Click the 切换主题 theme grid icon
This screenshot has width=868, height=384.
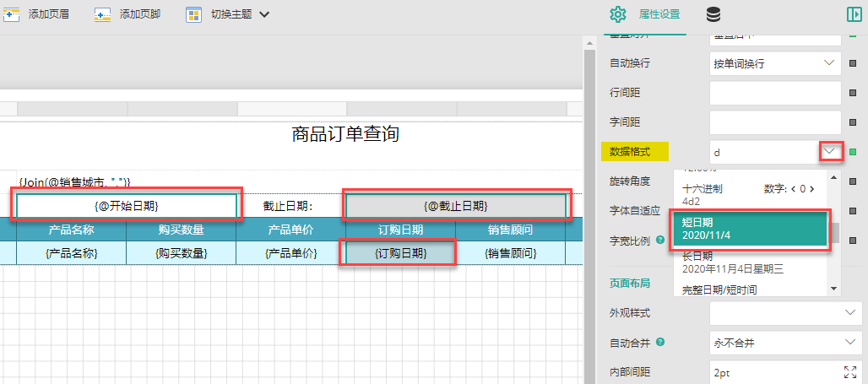click(193, 14)
